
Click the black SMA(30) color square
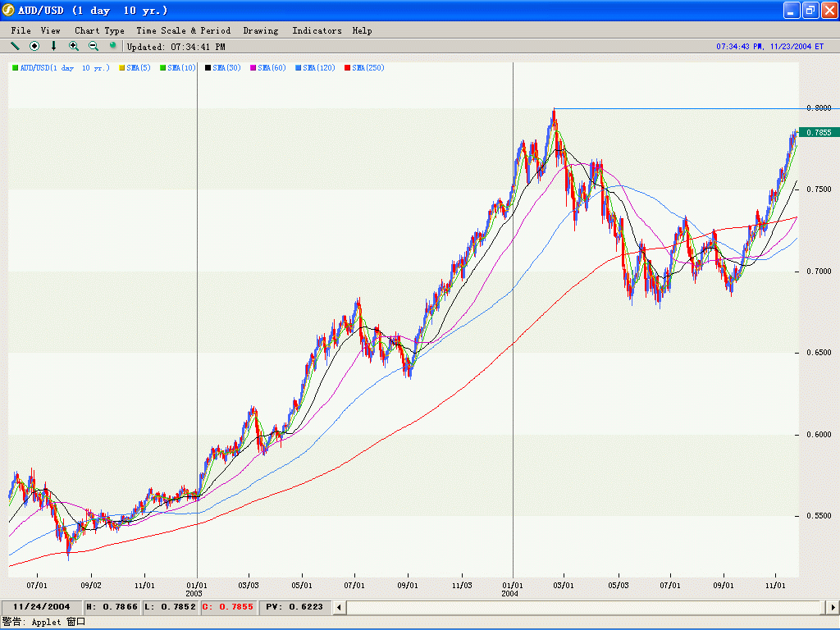208,67
